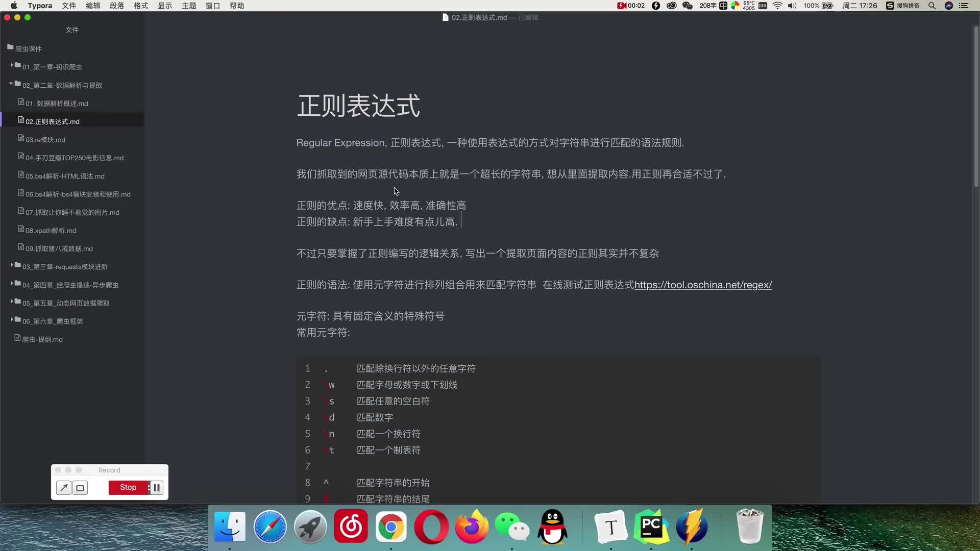Open the 帮助 menu
The height and width of the screenshot is (551, 980).
(237, 6)
